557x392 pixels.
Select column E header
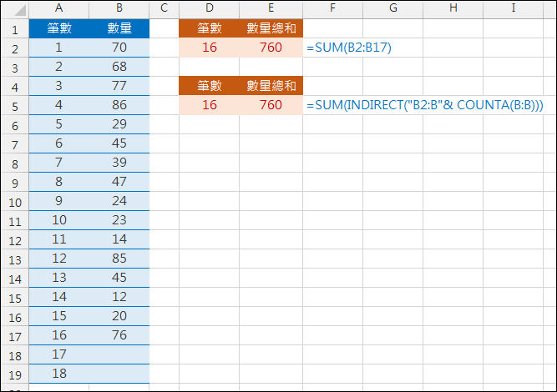click(271, 8)
